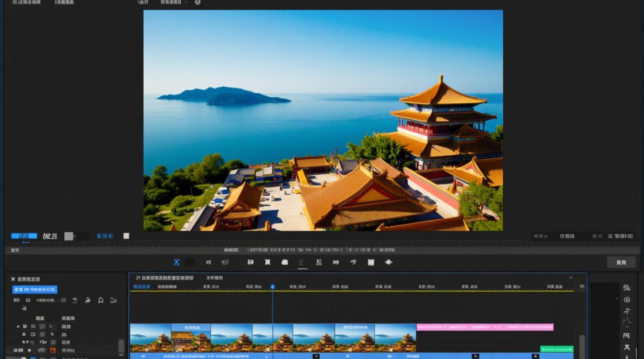Click the blue highlighted tab below the preview's left corner

24,236
